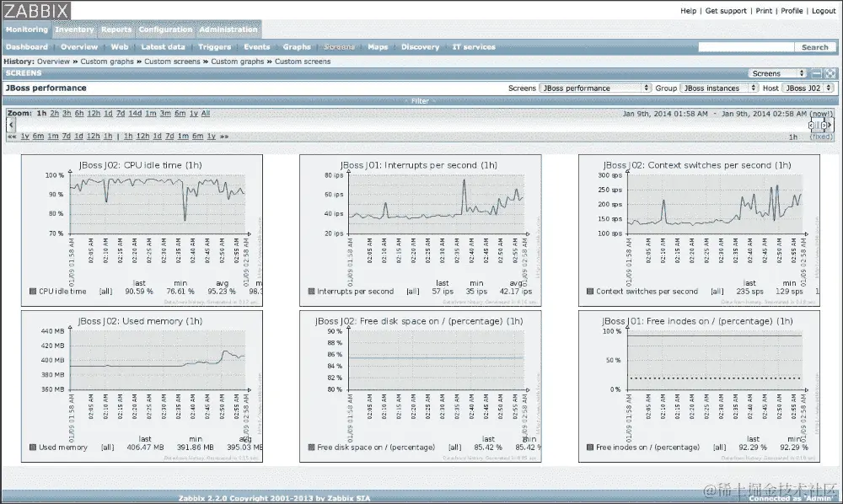Click the time period slider handle
The width and height of the screenshot is (843, 504).
pos(818,124)
